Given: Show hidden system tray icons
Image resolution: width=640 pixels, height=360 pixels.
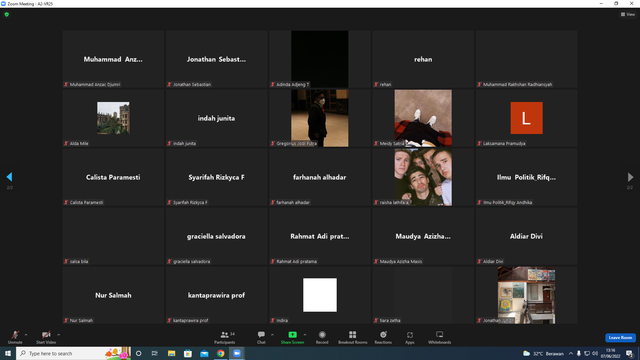Looking at the screenshot, I should (x=571, y=353).
